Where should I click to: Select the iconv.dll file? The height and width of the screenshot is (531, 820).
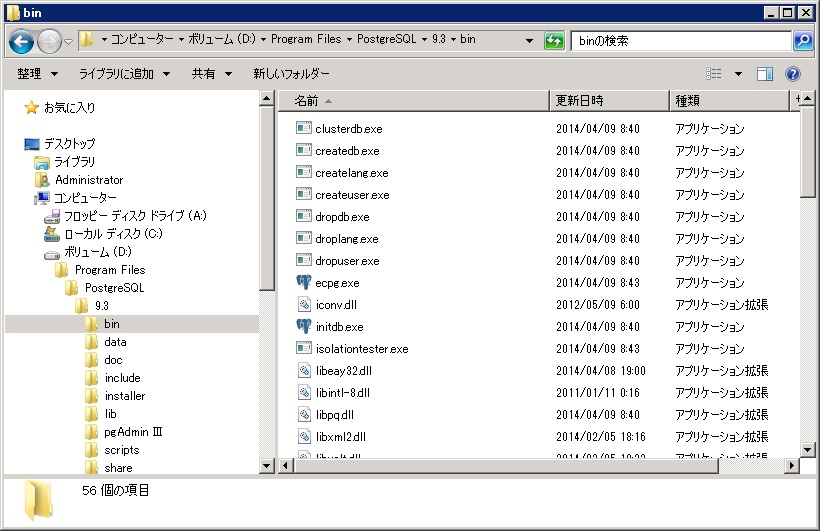click(335, 305)
